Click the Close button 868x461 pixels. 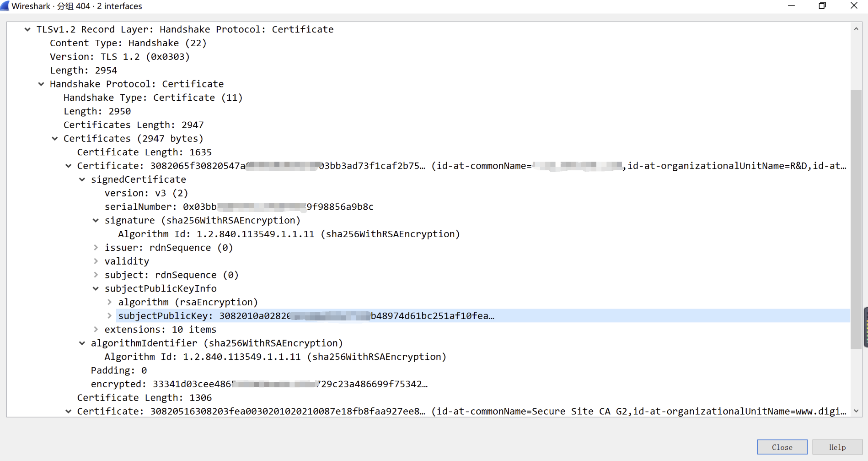[782, 447]
